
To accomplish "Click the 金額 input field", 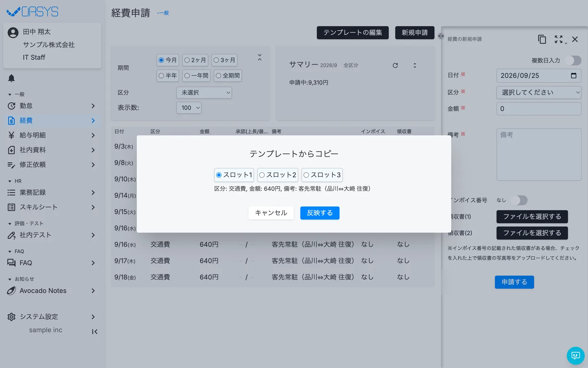I will 539,109.
